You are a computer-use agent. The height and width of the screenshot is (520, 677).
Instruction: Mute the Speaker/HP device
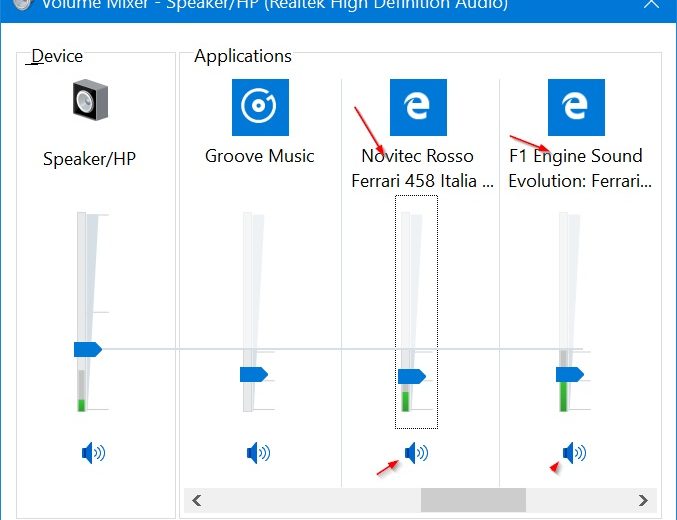coord(93,453)
